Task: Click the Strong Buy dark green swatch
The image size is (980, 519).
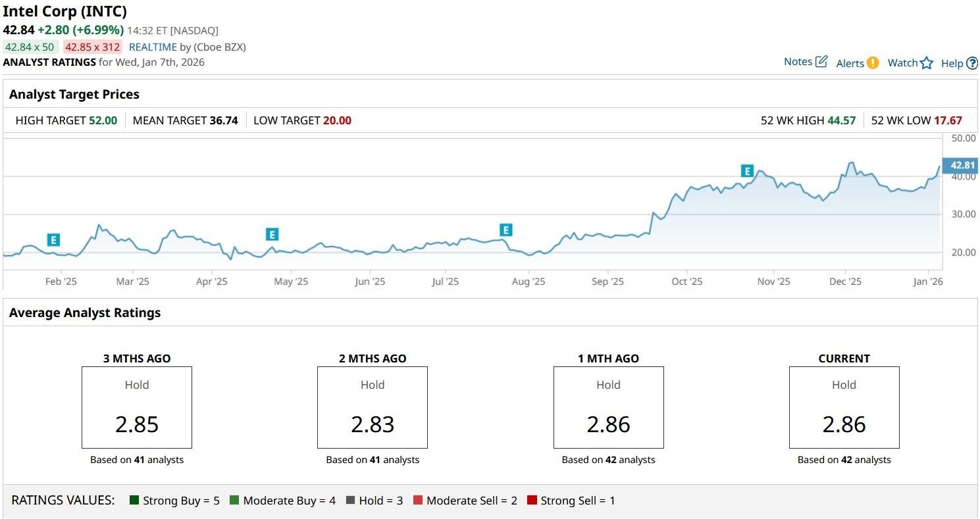Action: coord(134,501)
